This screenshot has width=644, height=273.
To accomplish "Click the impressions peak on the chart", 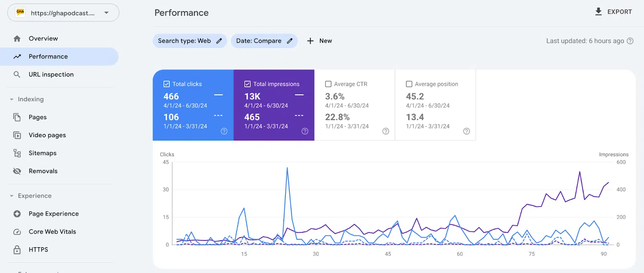I will 580,172.
